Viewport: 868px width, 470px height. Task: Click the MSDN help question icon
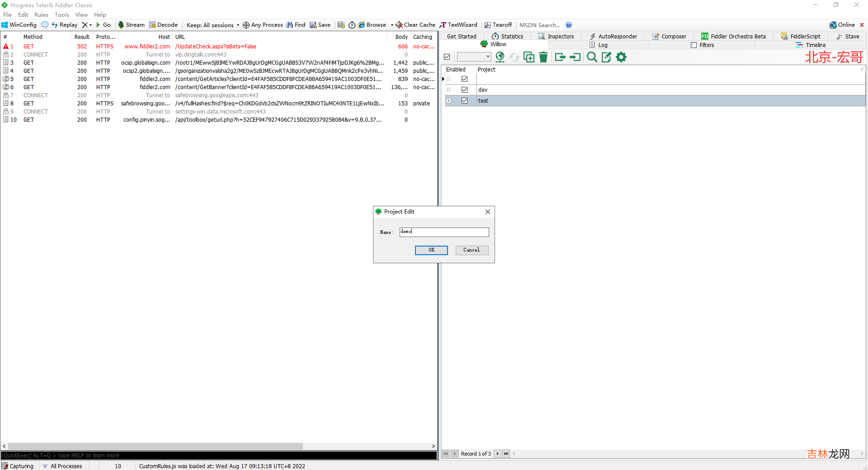tap(569, 25)
